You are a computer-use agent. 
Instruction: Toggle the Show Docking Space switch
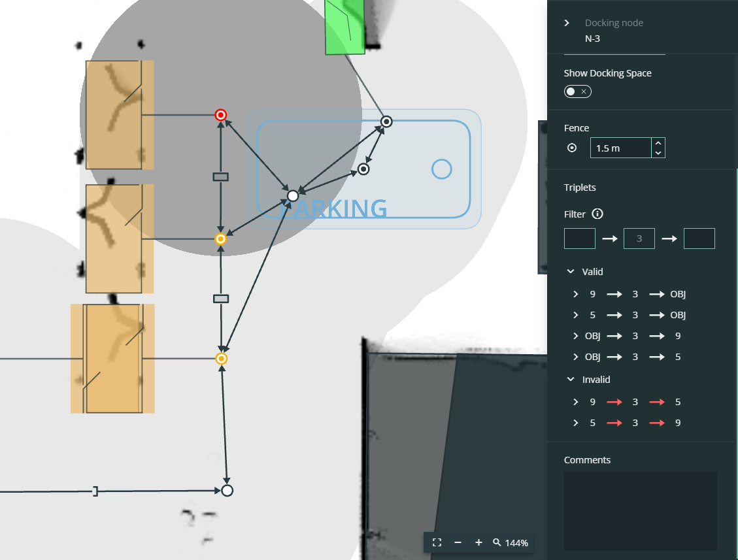point(577,91)
